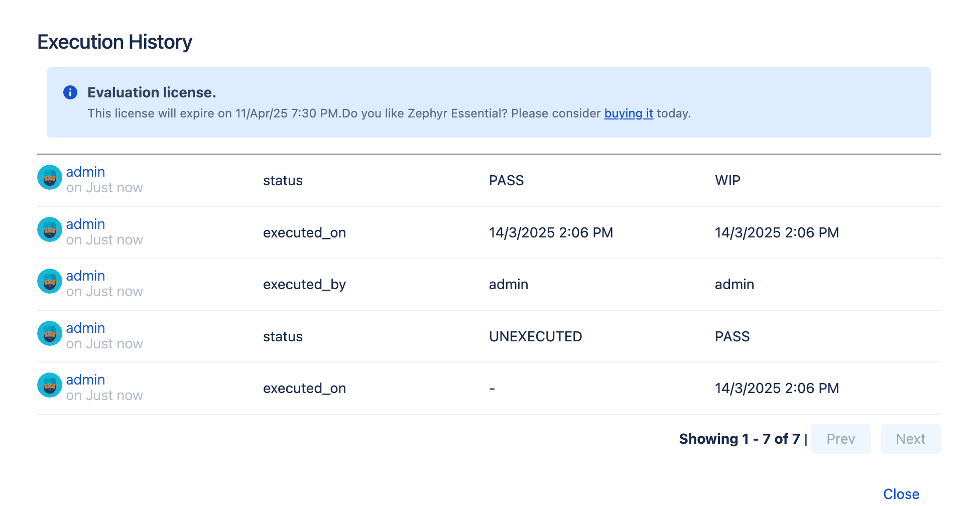The width and height of the screenshot is (980, 506).
Task: Open admin's profile from the first row
Action: tap(85, 172)
